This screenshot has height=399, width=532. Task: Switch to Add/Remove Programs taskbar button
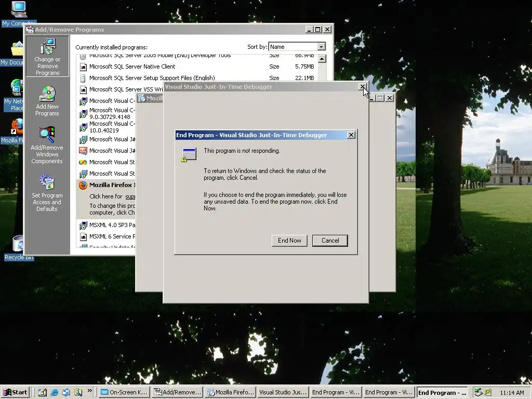[178, 392]
